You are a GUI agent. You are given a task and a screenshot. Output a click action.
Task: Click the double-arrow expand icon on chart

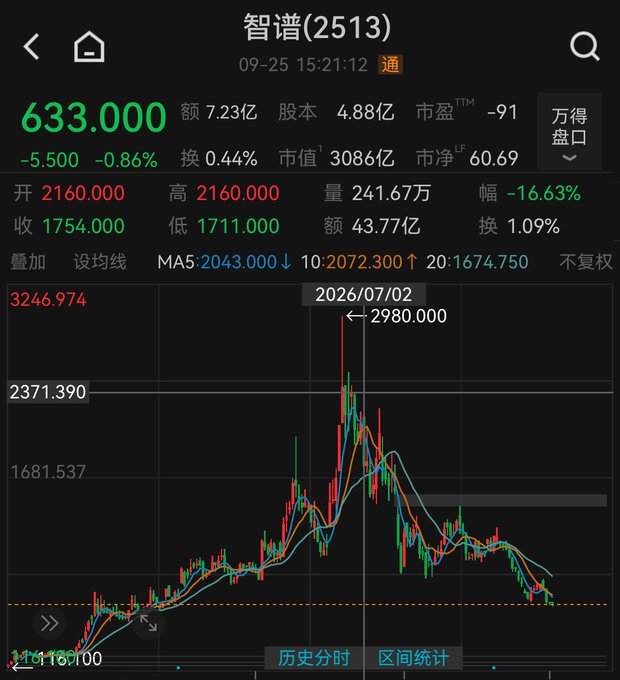(49, 624)
